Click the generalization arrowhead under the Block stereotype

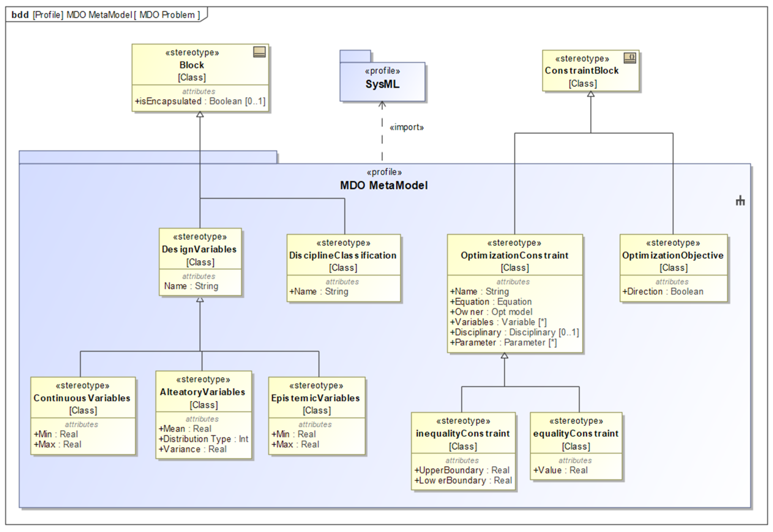click(200, 114)
